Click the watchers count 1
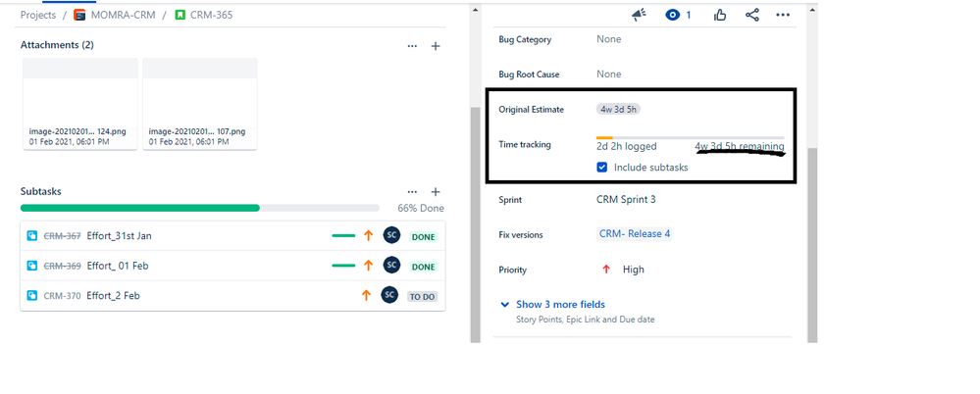Screen dimensions: 980x394 pos(689,15)
